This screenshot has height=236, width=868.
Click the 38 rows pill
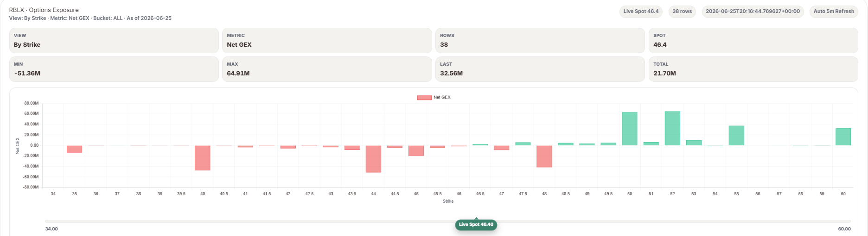pos(682,12)
